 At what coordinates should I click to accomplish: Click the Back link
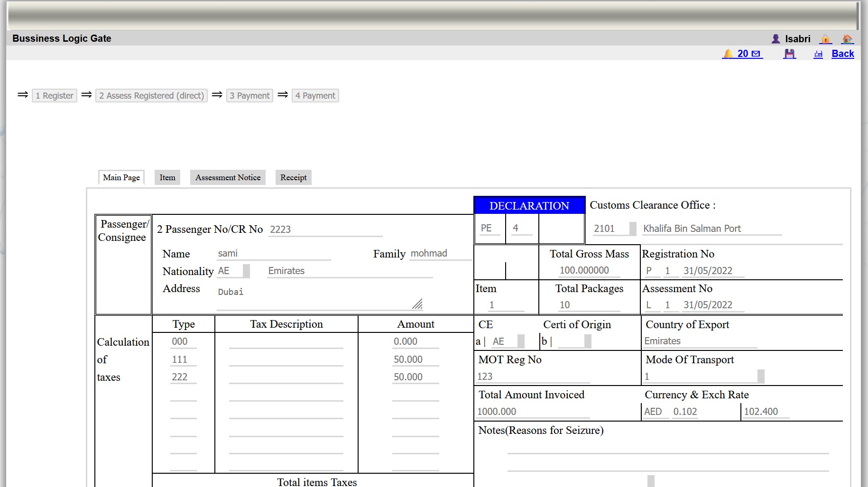(842, 54)
